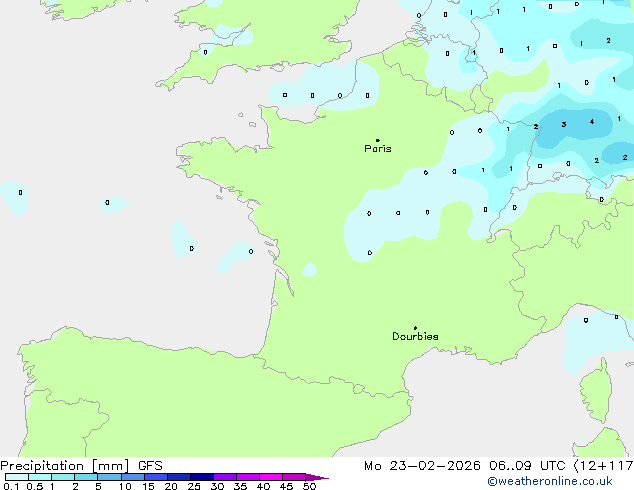634x490 pixels.
Task: Select the 0.1–0.5 mm legend swatch
Action: [x=17, y=477]
